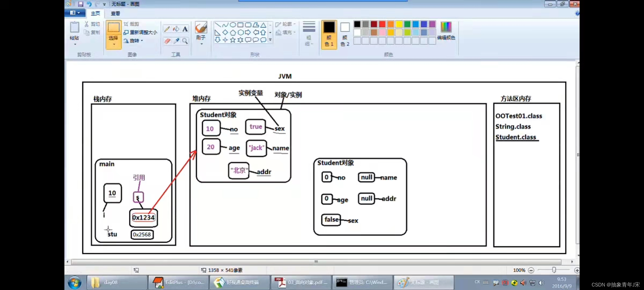
Task: Switch to the View tab
Action: (115, 13)
